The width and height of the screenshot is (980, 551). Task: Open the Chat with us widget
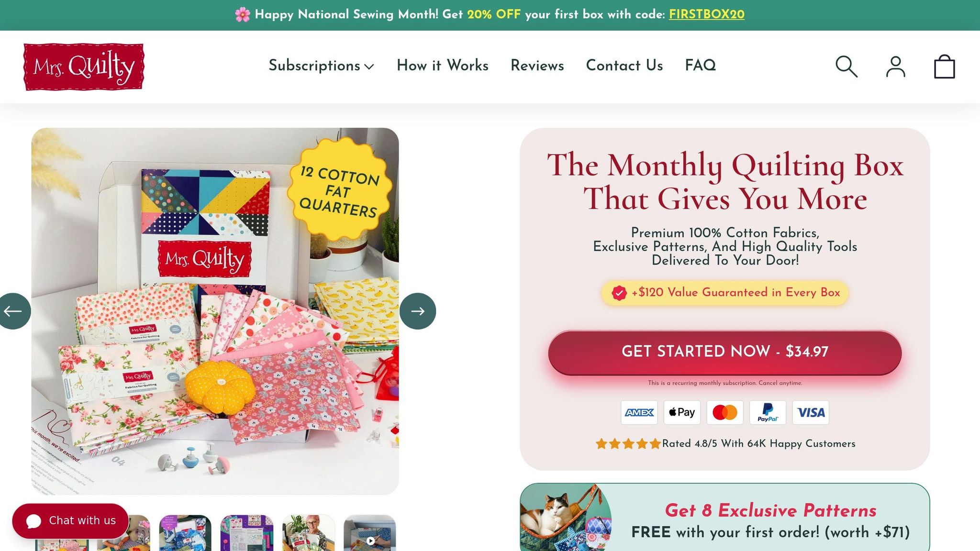[x=70, y=521]
